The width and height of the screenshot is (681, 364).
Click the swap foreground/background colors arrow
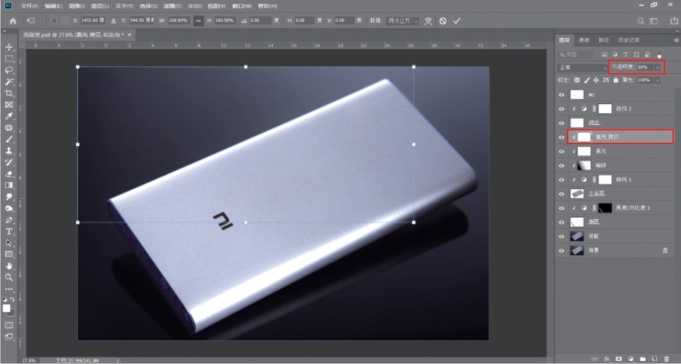pyautogui.click(x=12, y=300)
